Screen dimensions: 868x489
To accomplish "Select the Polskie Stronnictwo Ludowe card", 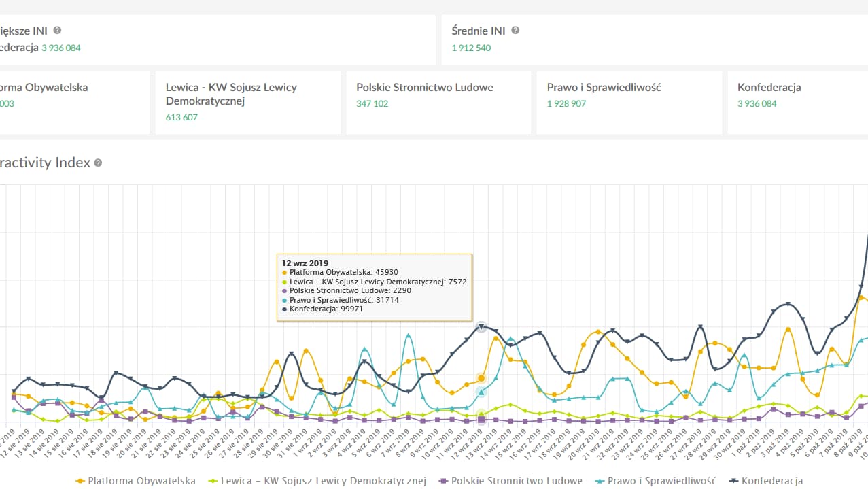I will 438,103.
